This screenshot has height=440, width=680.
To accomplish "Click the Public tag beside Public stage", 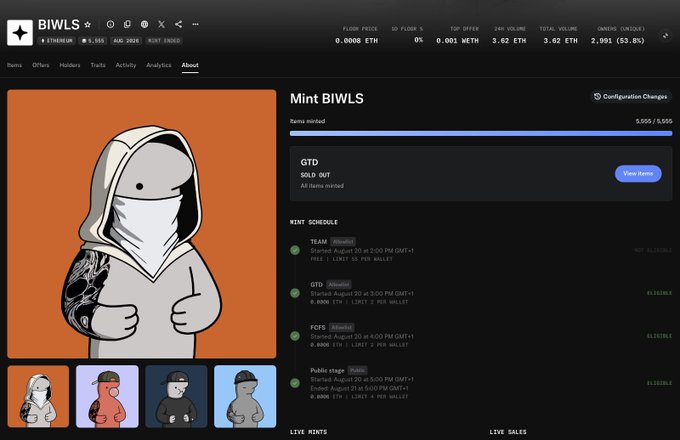I will pyautogui.click(x=358, y=370).
